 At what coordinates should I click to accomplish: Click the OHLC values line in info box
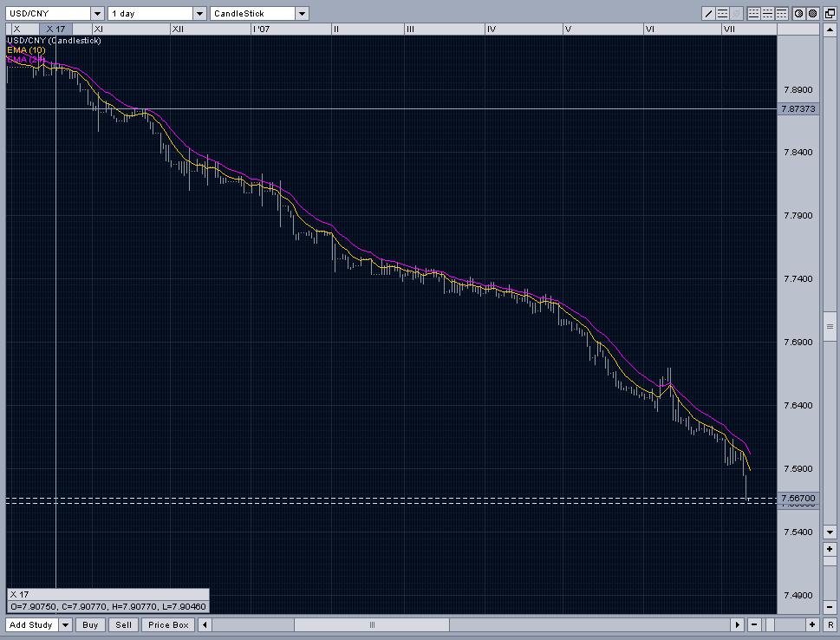click(x=107, y=607)
